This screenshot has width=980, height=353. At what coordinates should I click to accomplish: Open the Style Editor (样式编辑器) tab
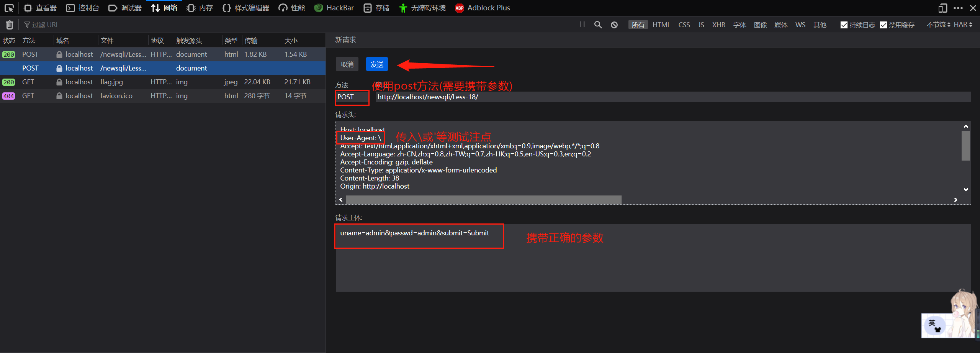246,8
